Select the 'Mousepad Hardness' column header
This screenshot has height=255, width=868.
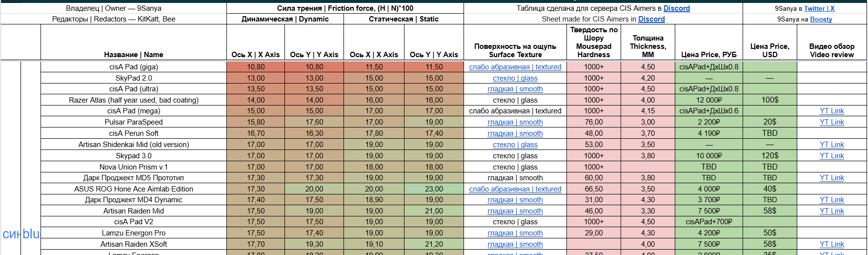[594, 42]
